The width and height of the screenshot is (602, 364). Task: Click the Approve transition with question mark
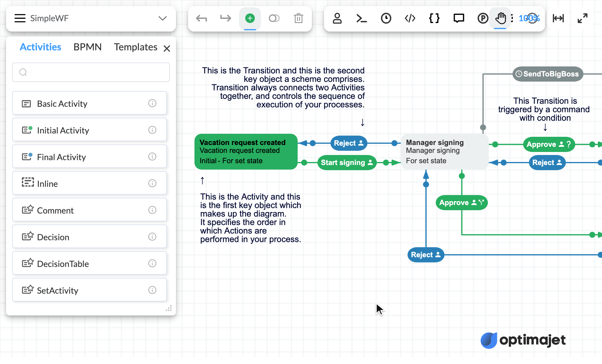pyautogui.click(x=549, y=144)
